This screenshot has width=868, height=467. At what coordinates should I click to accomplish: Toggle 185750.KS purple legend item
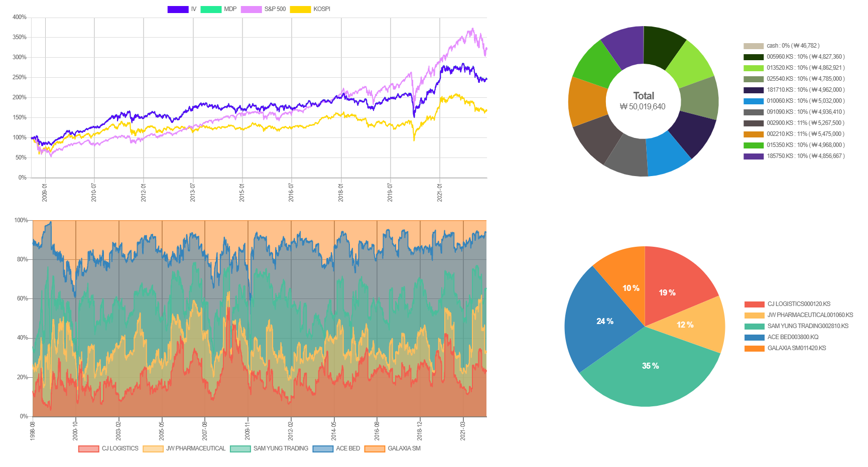(x=794, y=156)
